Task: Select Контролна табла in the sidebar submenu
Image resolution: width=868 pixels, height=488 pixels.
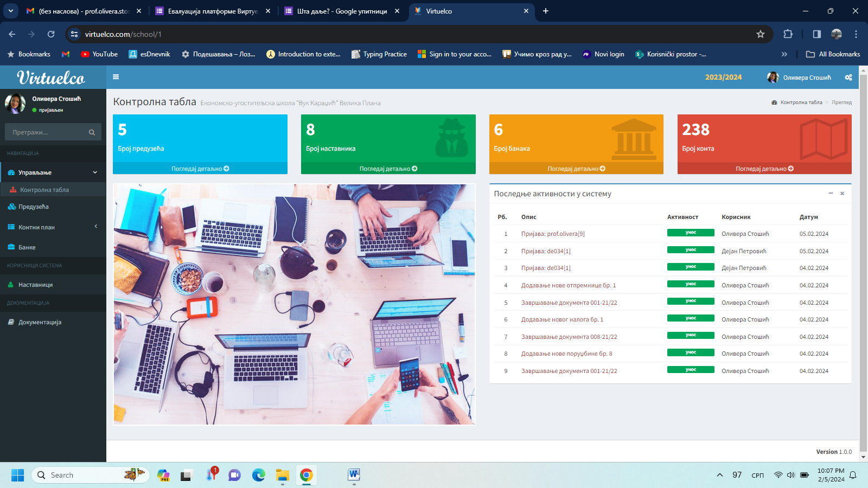Action: tap(44, 190)
